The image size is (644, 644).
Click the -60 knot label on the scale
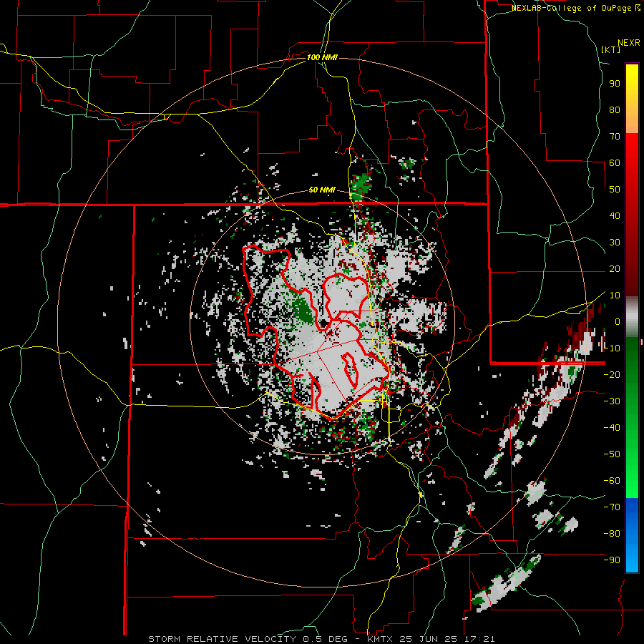coord(612,481)
